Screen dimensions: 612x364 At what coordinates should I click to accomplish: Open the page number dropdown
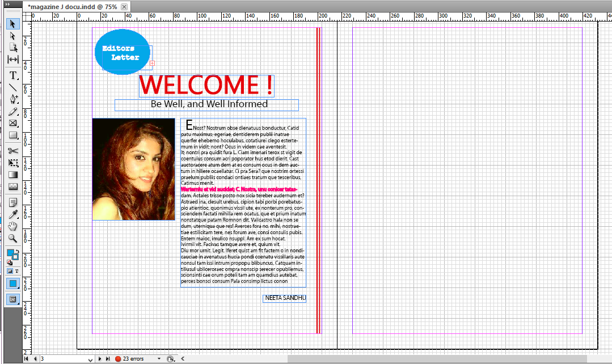click(x=91, y=359)
